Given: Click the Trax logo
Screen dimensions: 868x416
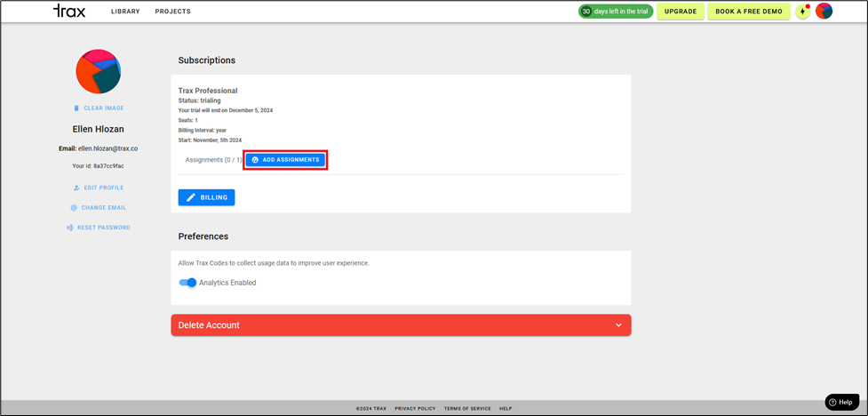Looking at the screenshot, I should pos(69,11).
